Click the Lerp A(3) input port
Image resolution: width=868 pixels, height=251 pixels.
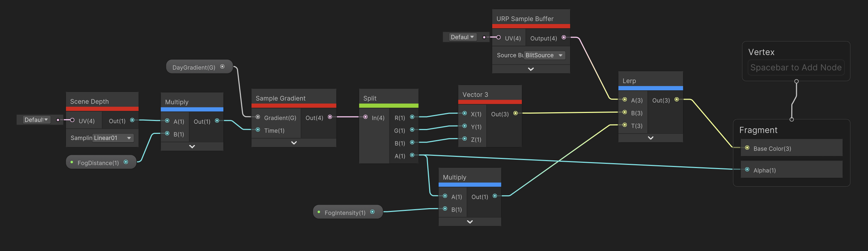click(625, 99)
